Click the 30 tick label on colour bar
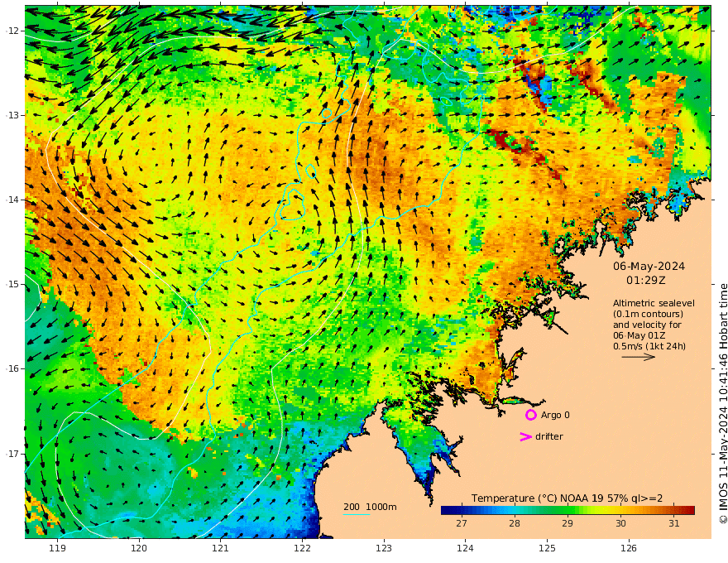Viewport: 728px width, 563px height. click(620, 523)
